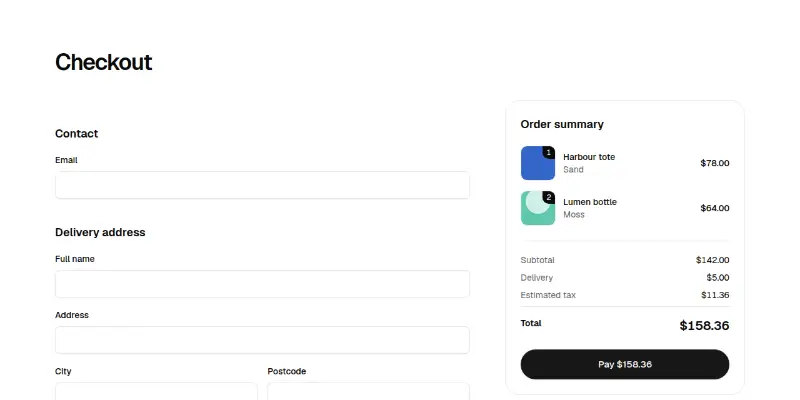Click the Email field label
The height and width of the screenshot is (400, 800).
66,160
